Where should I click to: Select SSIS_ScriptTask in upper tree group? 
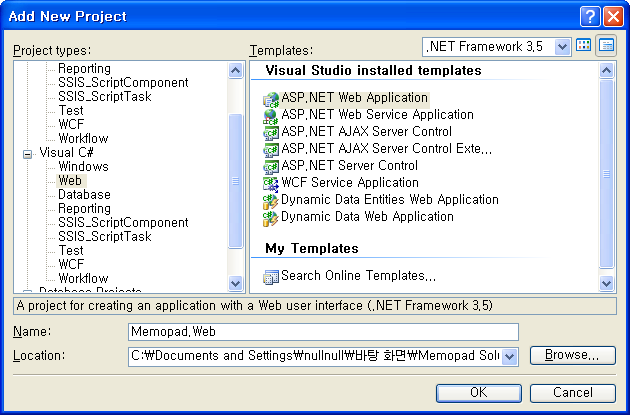tap(105, 97)
